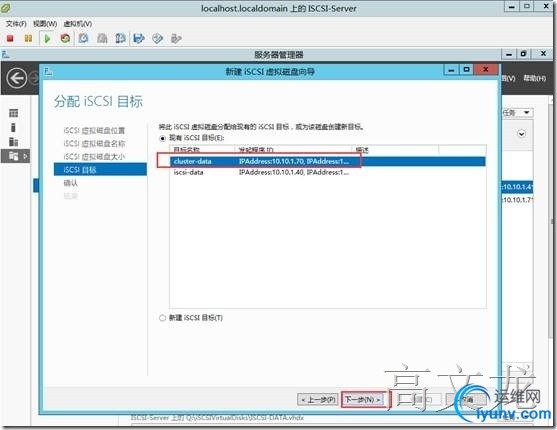Maximize the Server Manager window
Viewport: 557px width, 430px height.
[523, 54]
